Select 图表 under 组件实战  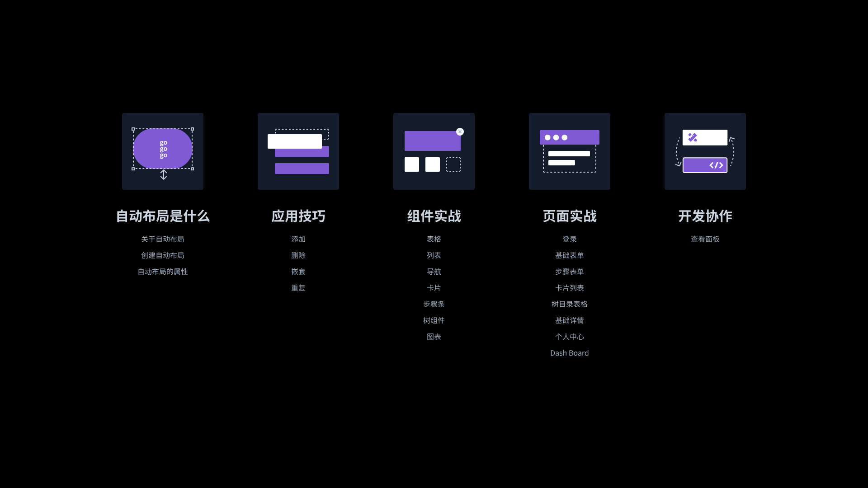(434, 336)
